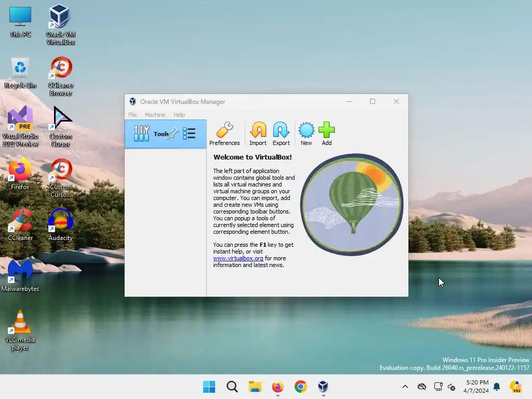Select the Audacity desktop shortcut
The image size is (532, 399).
(x=60, y=224)
